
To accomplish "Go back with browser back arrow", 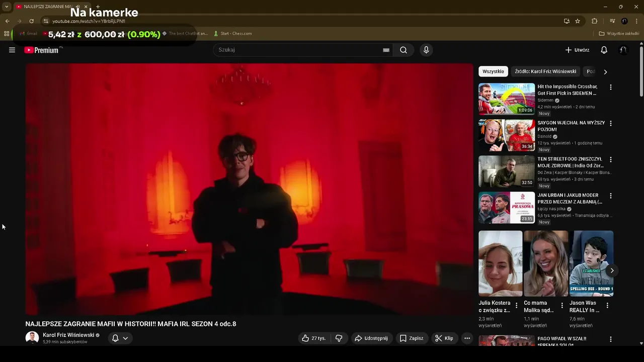I will point(7,21).
